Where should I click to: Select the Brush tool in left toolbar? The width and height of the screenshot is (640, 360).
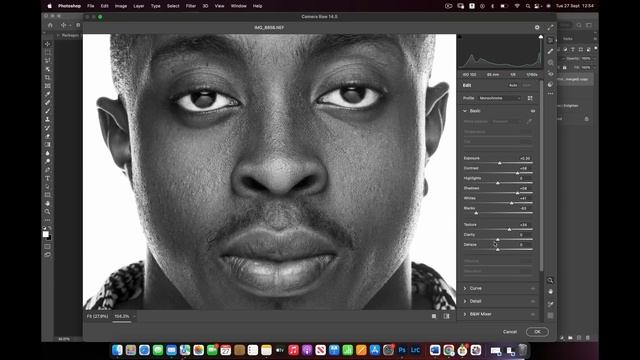pyautogui.click(x=48, y=111)
